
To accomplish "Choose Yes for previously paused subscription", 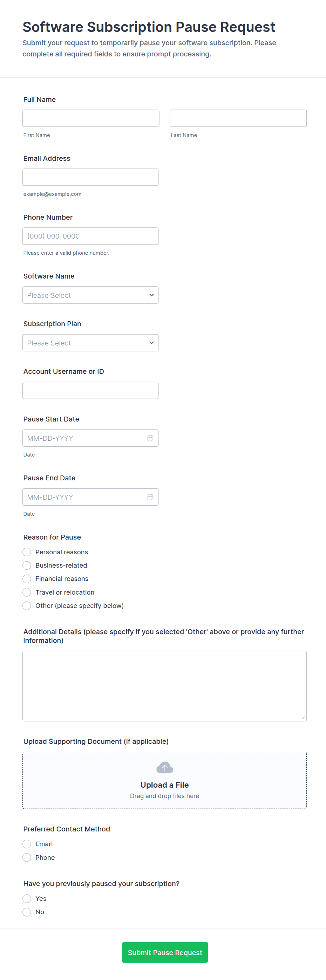I will click(27, 899).
